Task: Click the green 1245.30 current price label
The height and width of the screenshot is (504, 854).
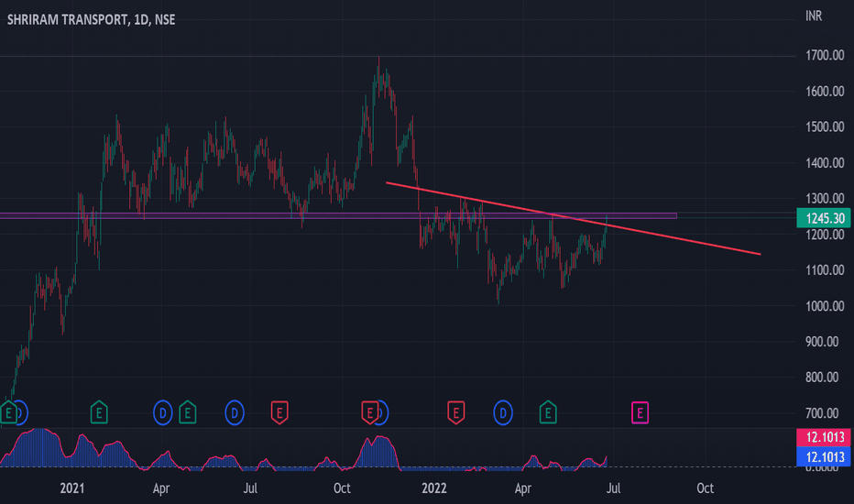Action: [824, 218]
